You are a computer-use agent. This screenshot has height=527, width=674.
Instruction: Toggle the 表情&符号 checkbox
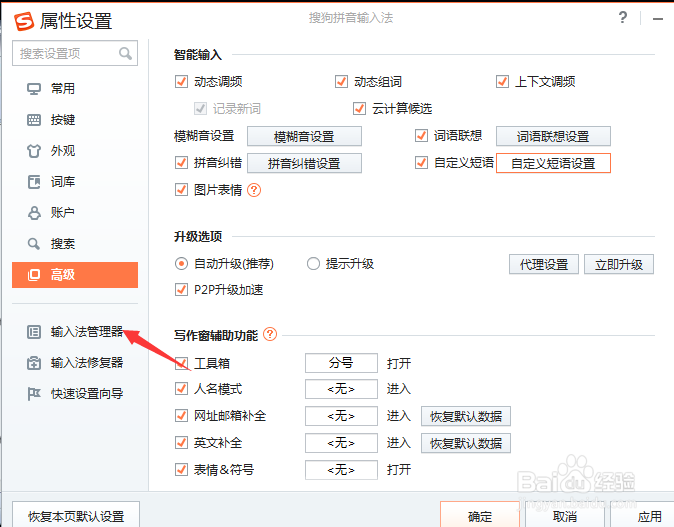pyautogui.click(x=181, y=469)
